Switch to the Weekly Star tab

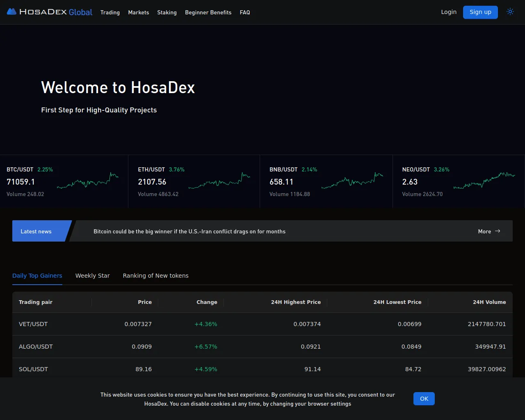[93, 276]
